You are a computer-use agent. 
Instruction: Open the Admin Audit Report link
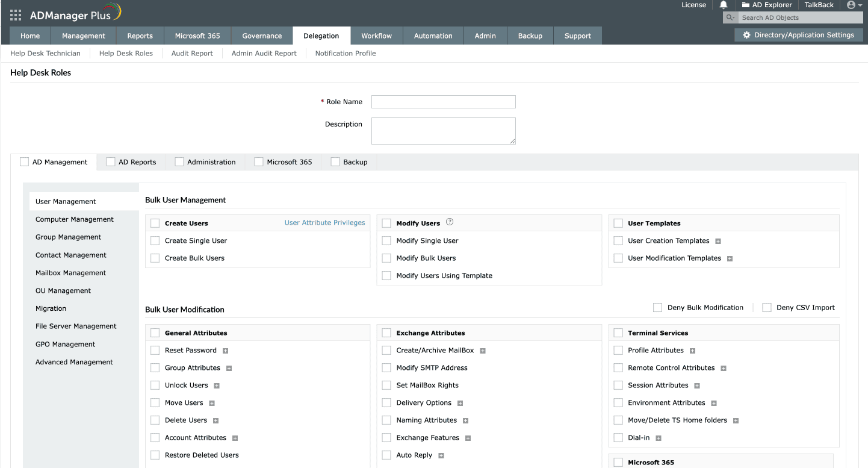(264, 53)
